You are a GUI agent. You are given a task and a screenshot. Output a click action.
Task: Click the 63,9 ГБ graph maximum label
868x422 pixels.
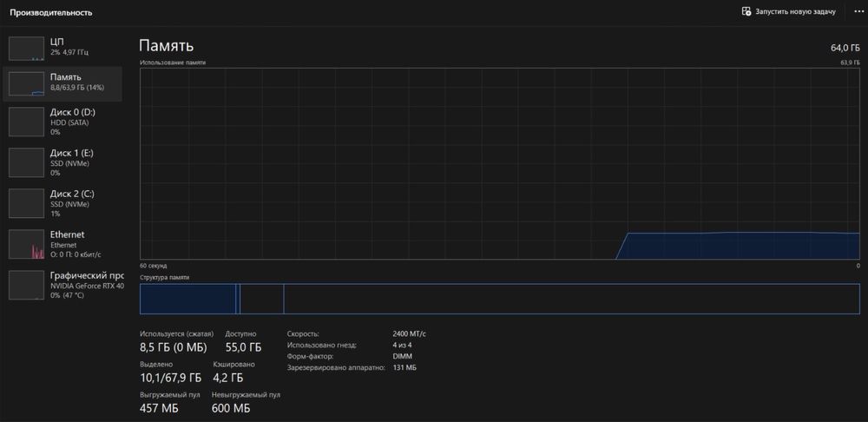851,63
